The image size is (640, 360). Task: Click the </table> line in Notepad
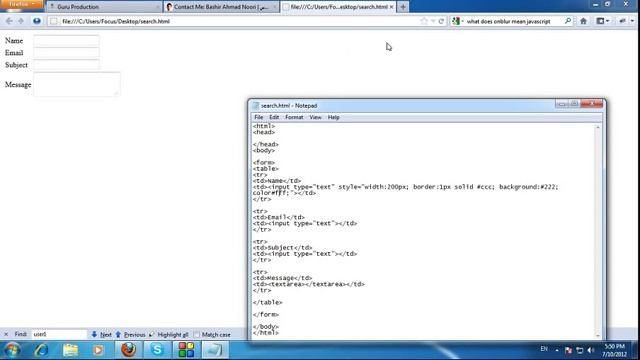coord(267,302)
